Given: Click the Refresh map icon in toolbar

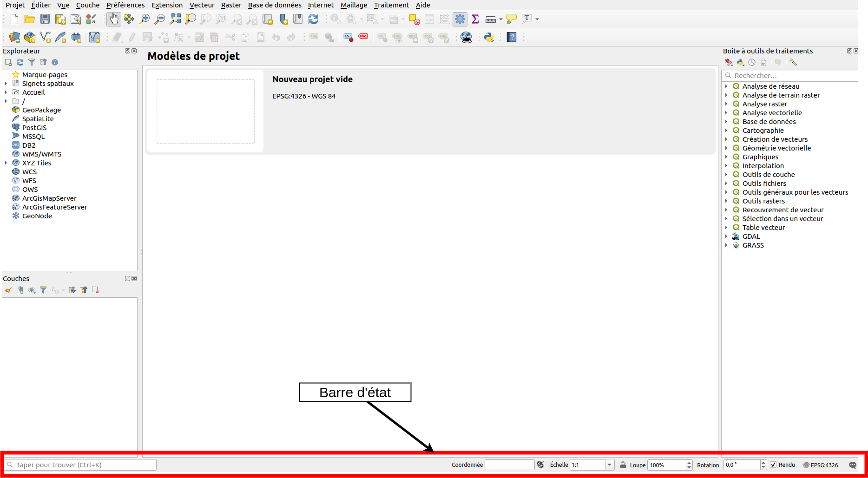Looking at the screenshot, I should pos(313,19).
